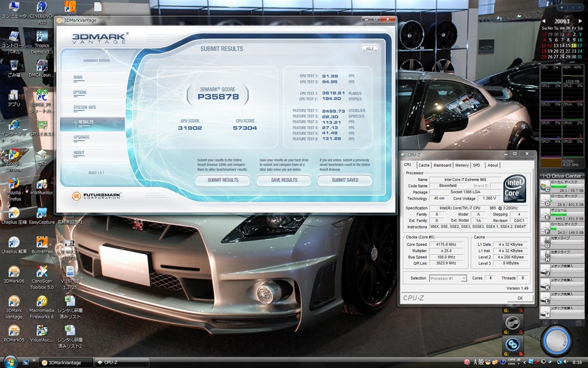Open the 3DMark06 desktop icon
The height and width of the screenshot is (368, 588).
14,272
